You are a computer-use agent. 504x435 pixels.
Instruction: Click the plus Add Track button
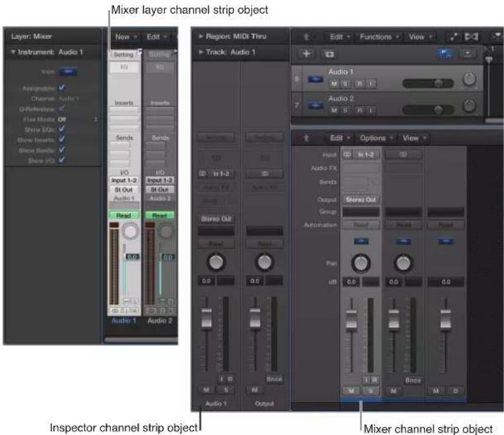[x=307, y=54]
